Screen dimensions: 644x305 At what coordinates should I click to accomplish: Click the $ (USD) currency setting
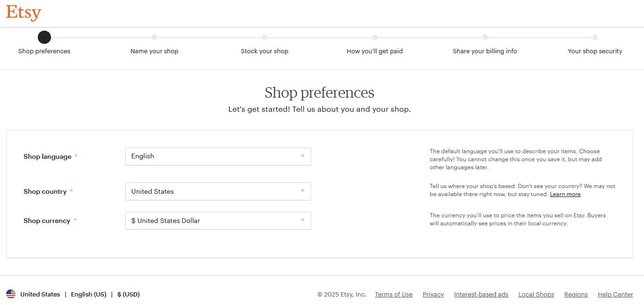(x=128, y=295)
